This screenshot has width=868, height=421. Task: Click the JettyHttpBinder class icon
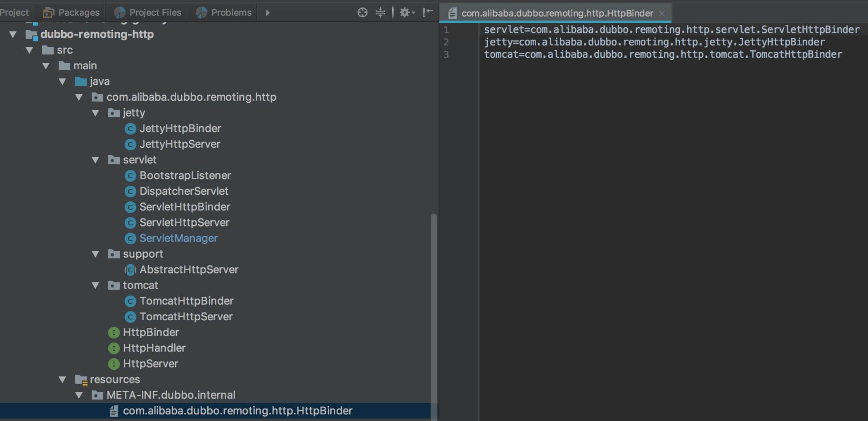[130, 129]
